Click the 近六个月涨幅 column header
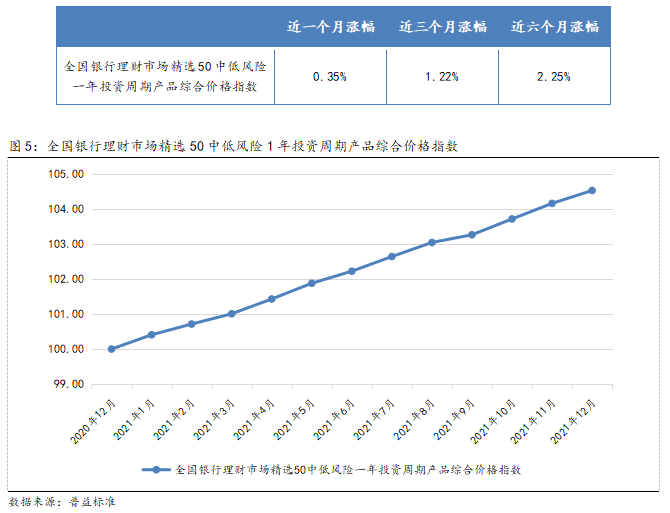This screenshot has width=670, height=513. point(554,27)
